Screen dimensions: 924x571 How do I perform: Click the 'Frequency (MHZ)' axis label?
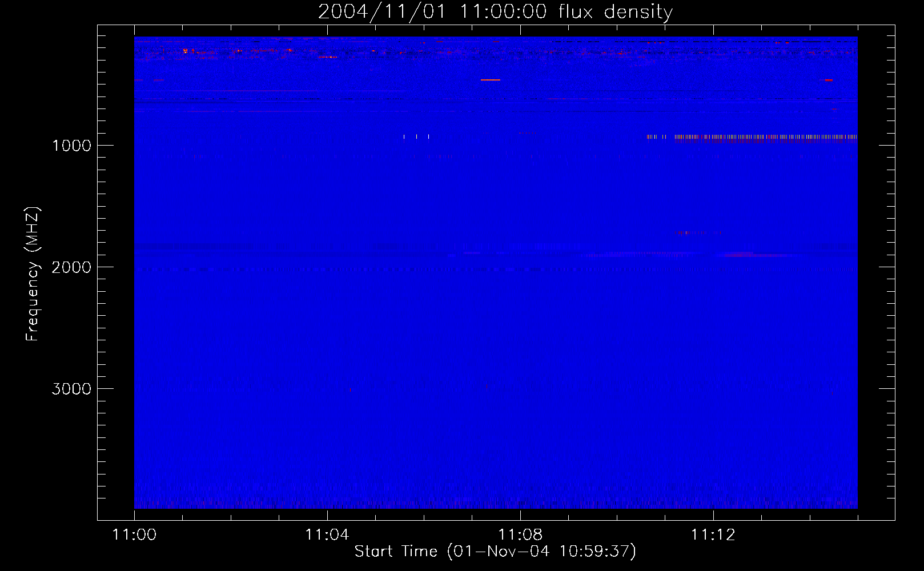(33, 274)
